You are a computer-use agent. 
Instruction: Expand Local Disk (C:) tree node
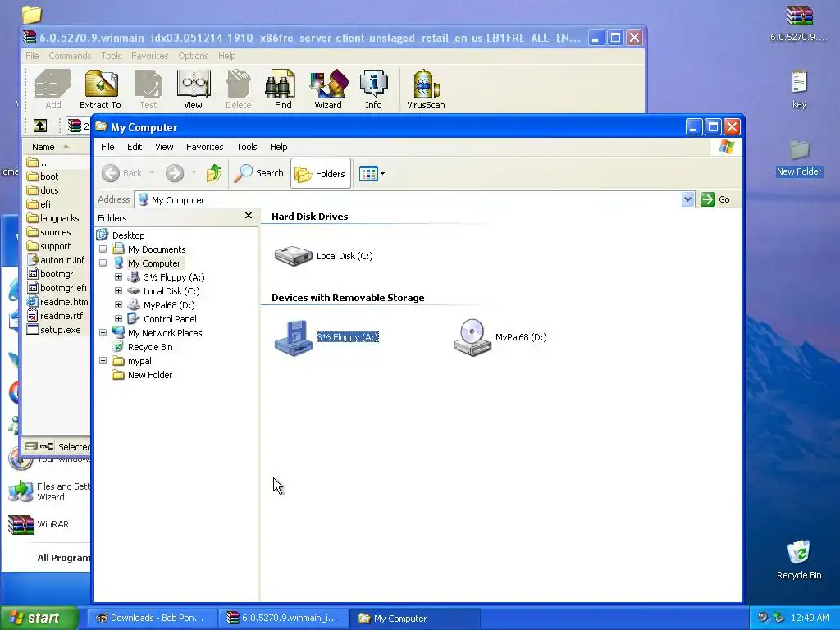point(118,291)
